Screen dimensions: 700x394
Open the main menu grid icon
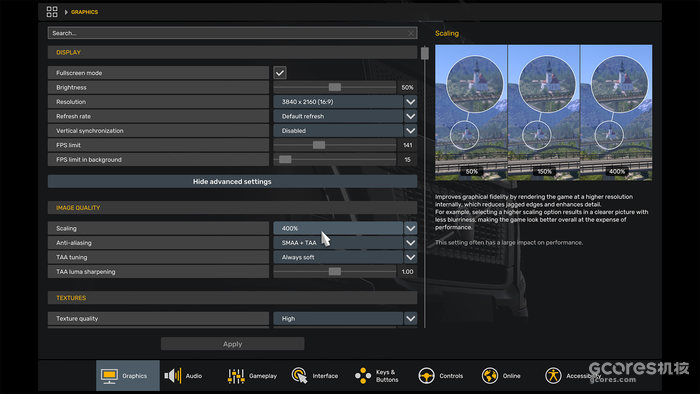pos(52,12)
